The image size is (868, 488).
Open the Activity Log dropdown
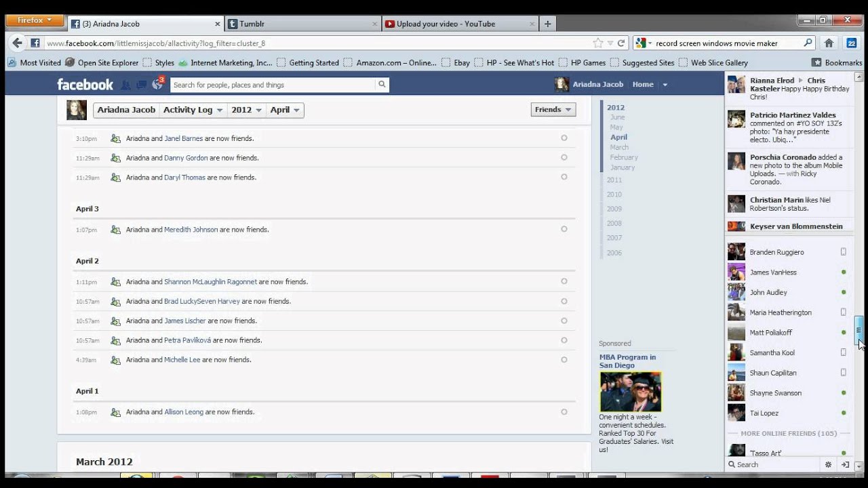click(193, 110)
